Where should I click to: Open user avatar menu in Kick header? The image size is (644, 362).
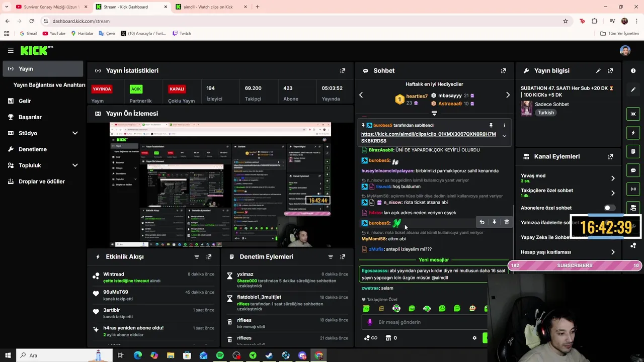(x=625, y=51)
